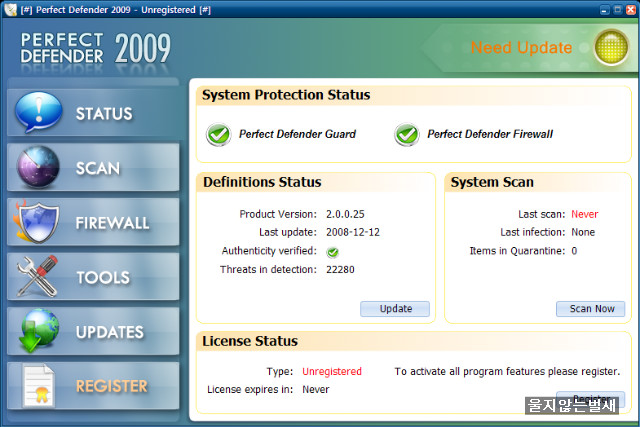Start a scan with Scan Now
The width and height of the screenshot is (640, 427).
tap(591, 309)
